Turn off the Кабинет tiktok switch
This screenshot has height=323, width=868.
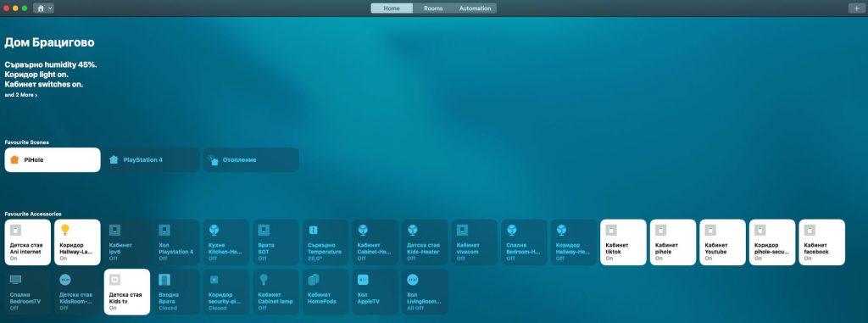tap(623, 242)
